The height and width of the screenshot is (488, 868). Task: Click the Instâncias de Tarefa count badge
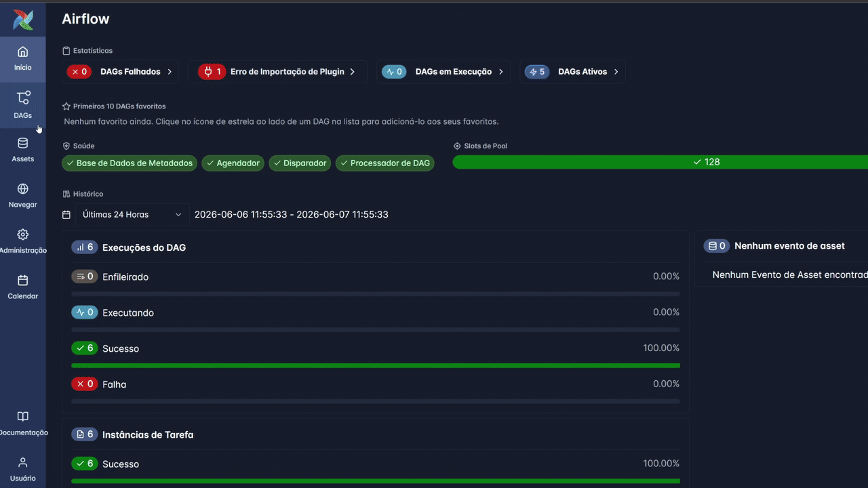point(84,434)
